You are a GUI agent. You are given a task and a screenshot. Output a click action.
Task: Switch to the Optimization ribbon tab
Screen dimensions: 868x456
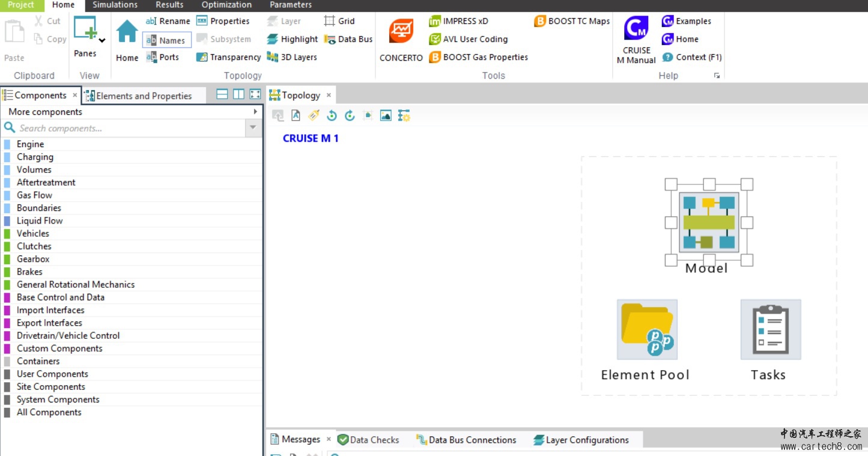pos(226,5)
